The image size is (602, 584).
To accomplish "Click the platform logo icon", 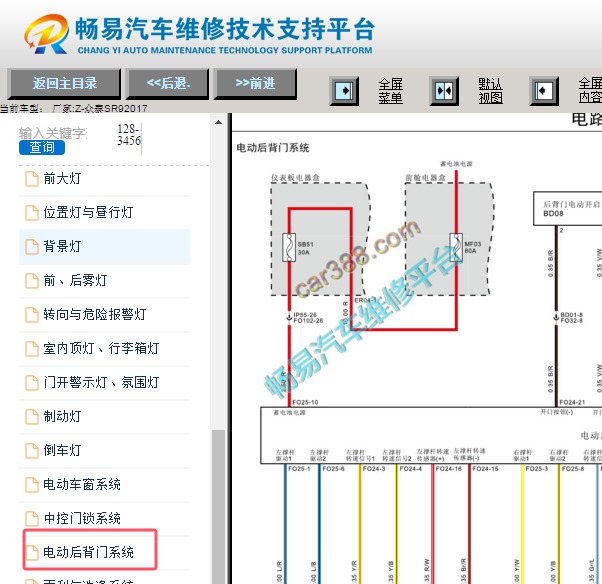I will coord(47,34).
